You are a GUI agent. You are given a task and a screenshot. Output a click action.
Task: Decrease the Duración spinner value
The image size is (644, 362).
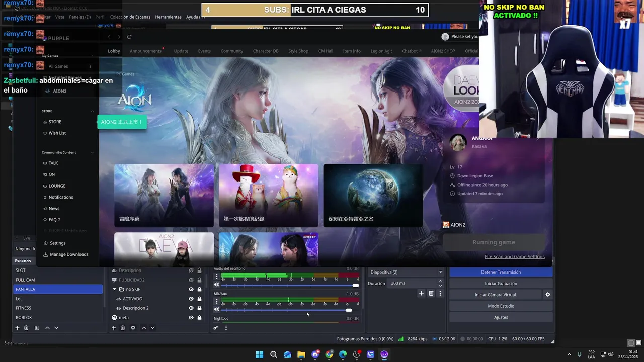click(441, 286)
